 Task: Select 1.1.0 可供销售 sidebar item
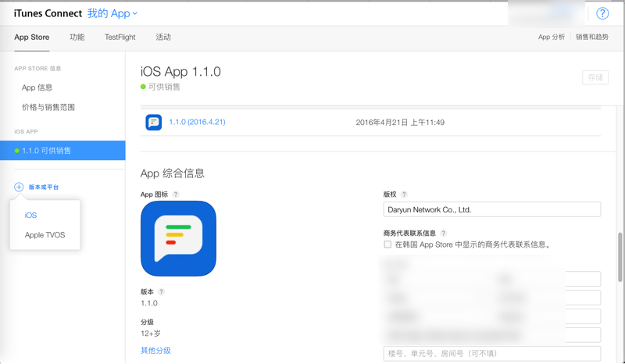(x=62, y=150)
